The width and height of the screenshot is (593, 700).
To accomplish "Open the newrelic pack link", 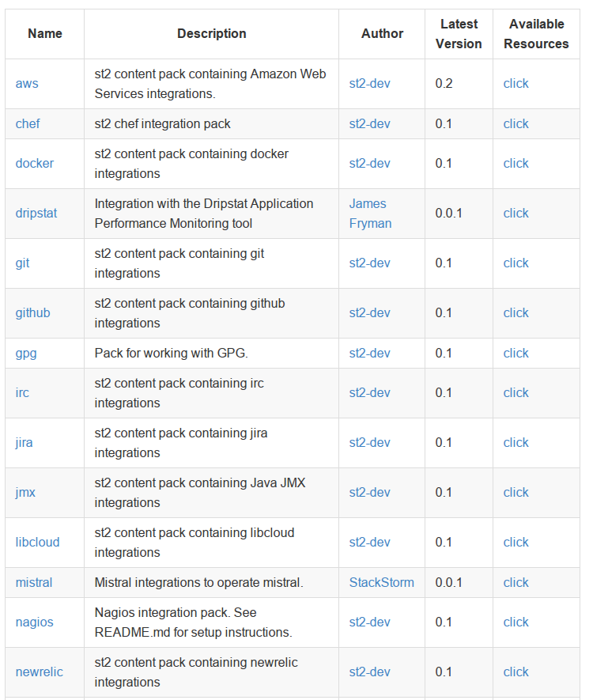I will pos(40,672).
